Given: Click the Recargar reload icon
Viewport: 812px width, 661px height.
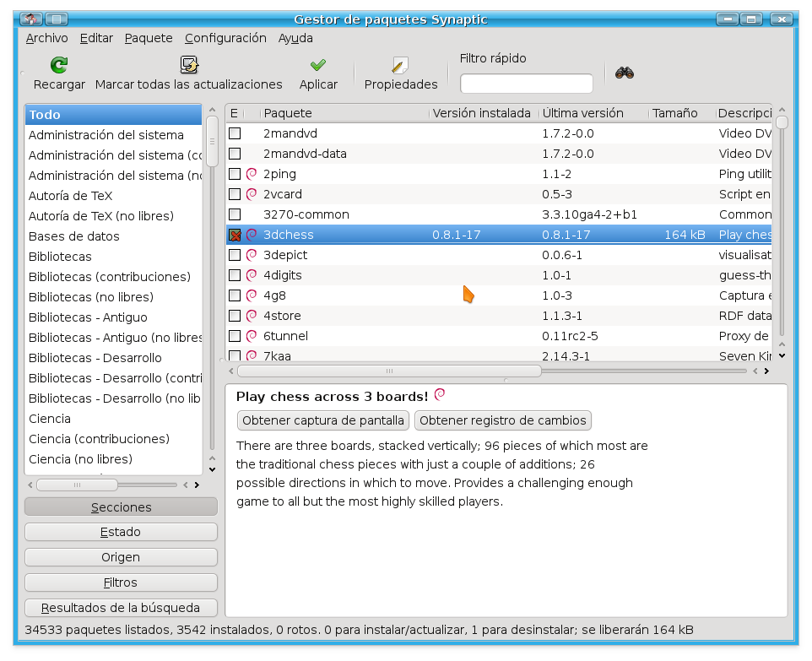Looking at the screenshot, I should [x=59, y=65].
